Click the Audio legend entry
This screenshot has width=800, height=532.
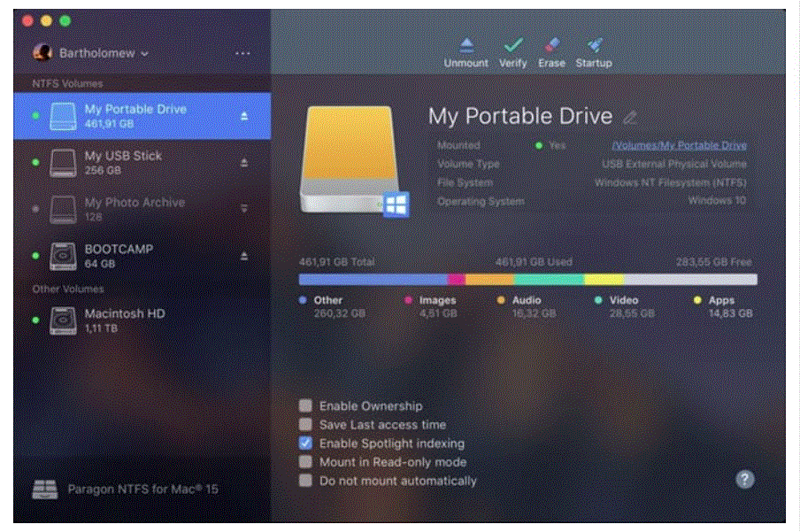527,306
